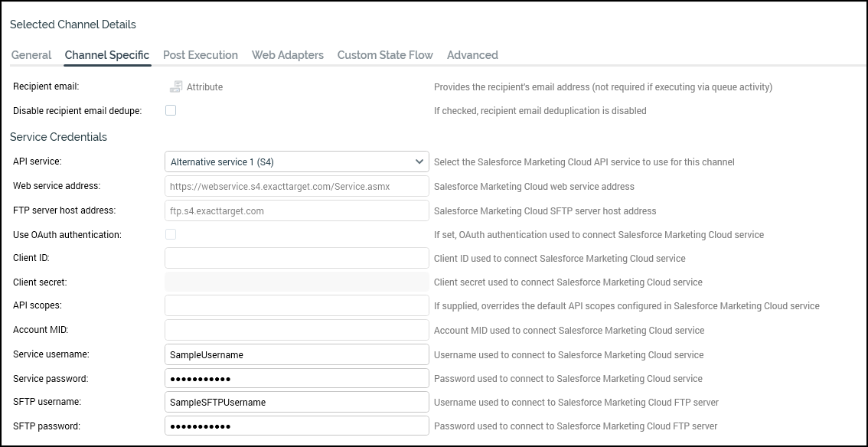Toggle Use OAuth authentication checkbox
868x447 pixels.
click(171, 234)
